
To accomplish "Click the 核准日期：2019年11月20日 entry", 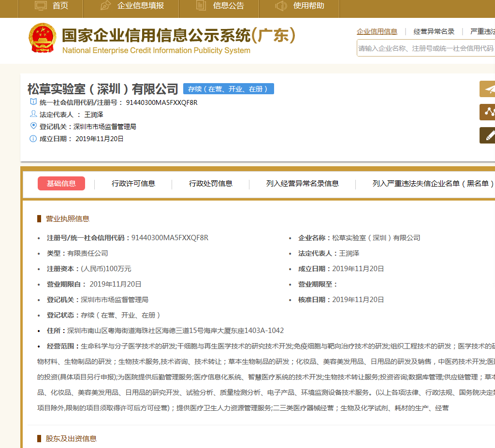I will pyautogui.click(x=341, y=300).
